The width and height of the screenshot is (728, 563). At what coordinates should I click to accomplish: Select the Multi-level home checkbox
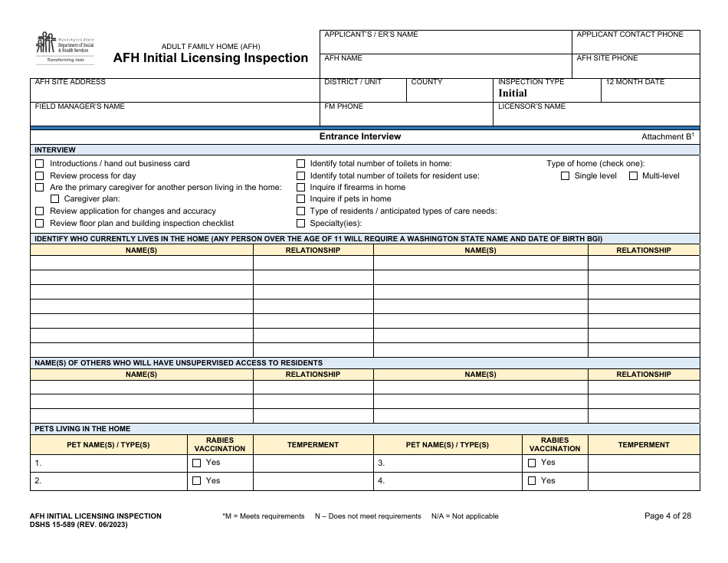(634, 175)
